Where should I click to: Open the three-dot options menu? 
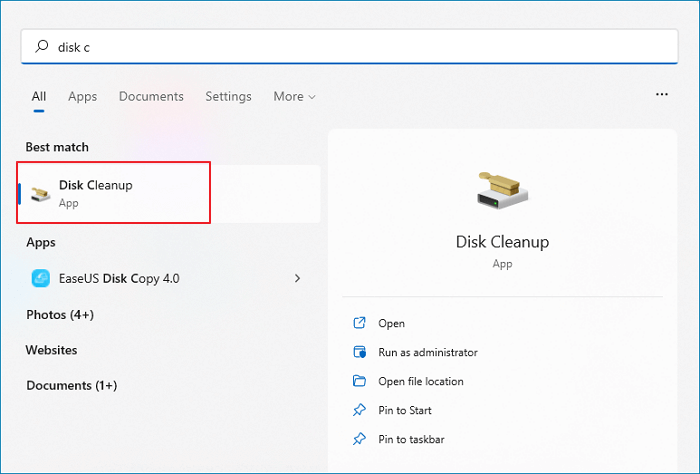(661, 94)
